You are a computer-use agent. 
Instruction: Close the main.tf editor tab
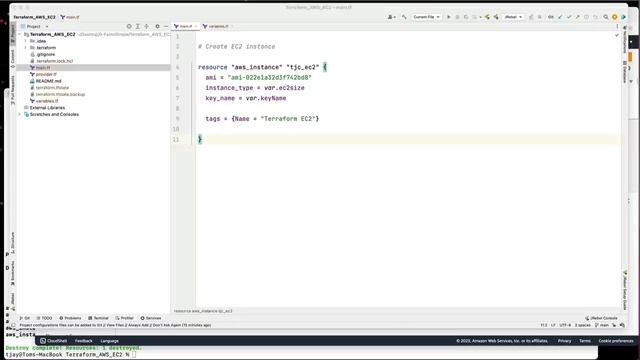click(196, 26)
